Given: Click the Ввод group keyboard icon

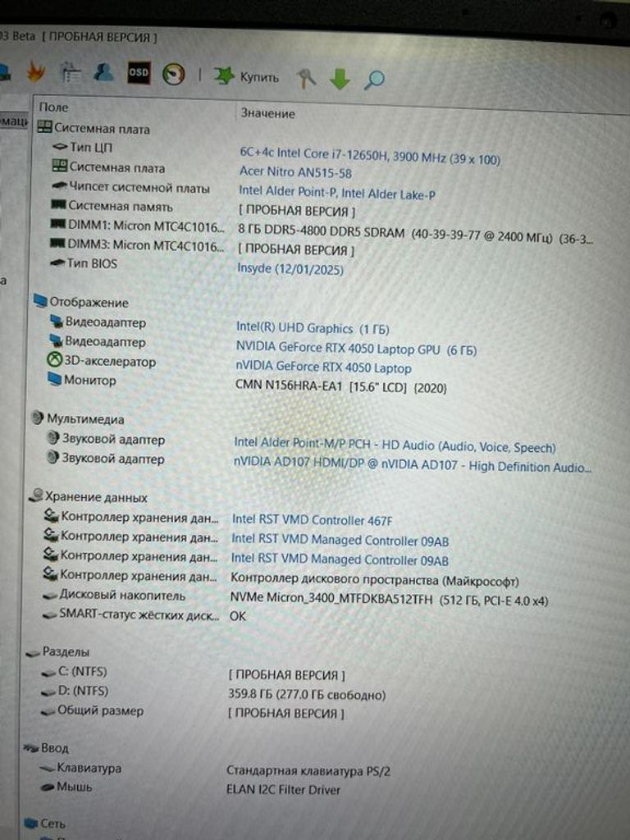Looking at the screenshot, I should [x=31, y=747].
